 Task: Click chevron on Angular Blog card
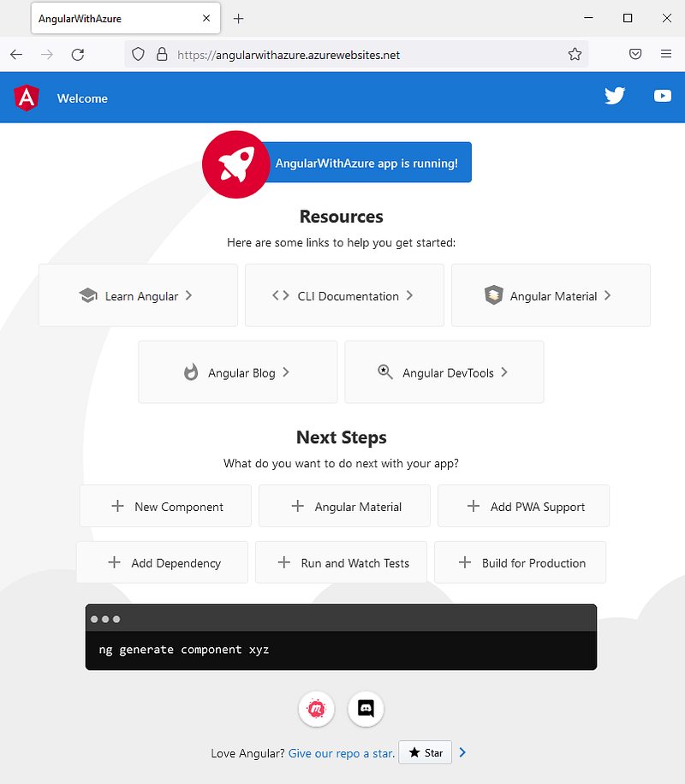[286, 372]
